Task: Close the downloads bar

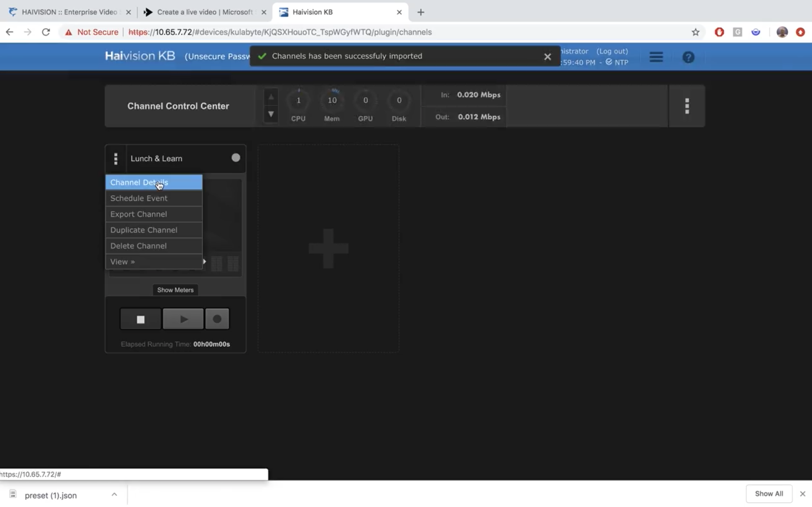Action: click(x=802, y=494)
